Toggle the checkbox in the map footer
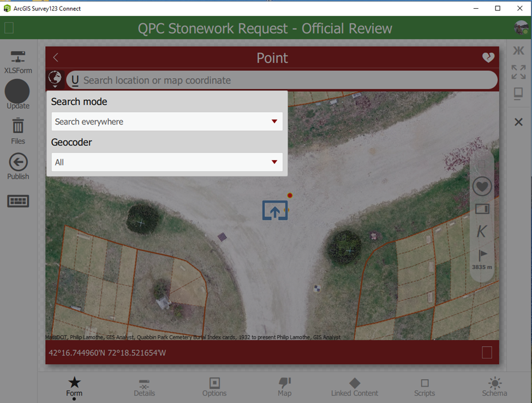 (x=486, y=353)
